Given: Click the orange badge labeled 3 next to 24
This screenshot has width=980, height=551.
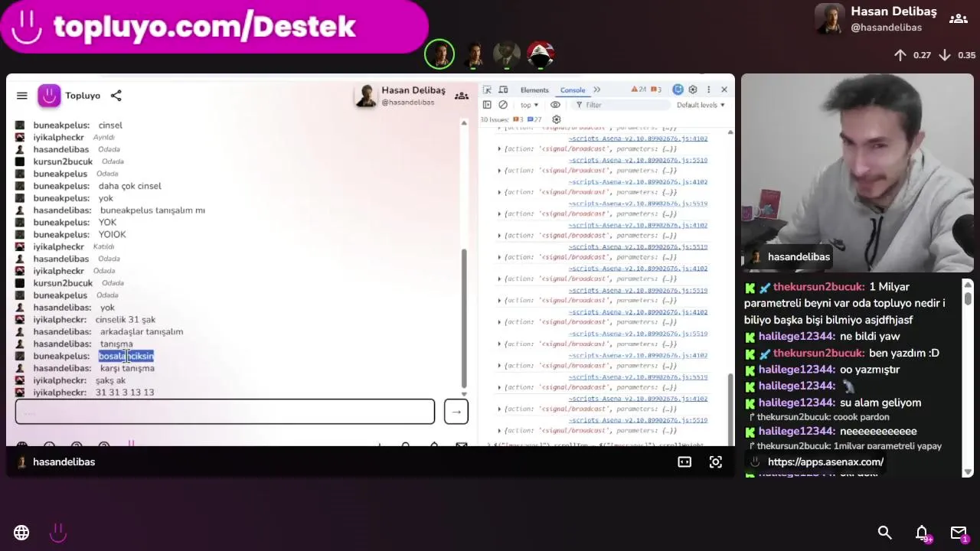Looking at the screenshot, I should 656,90.
